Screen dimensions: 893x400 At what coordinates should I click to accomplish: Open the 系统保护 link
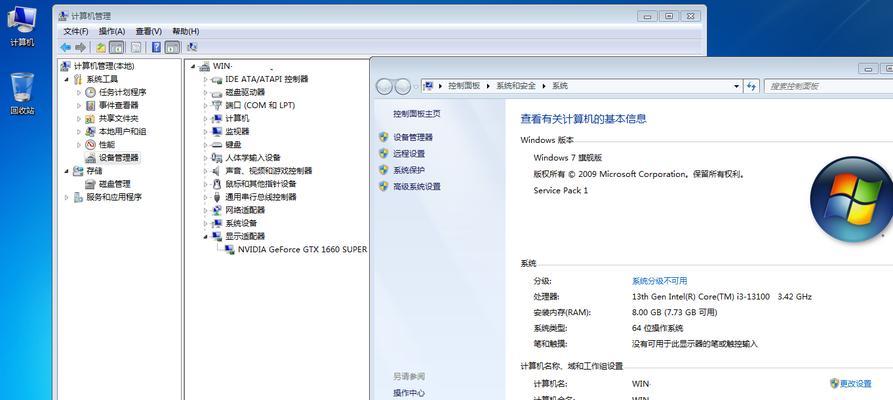tap(409, 170)
